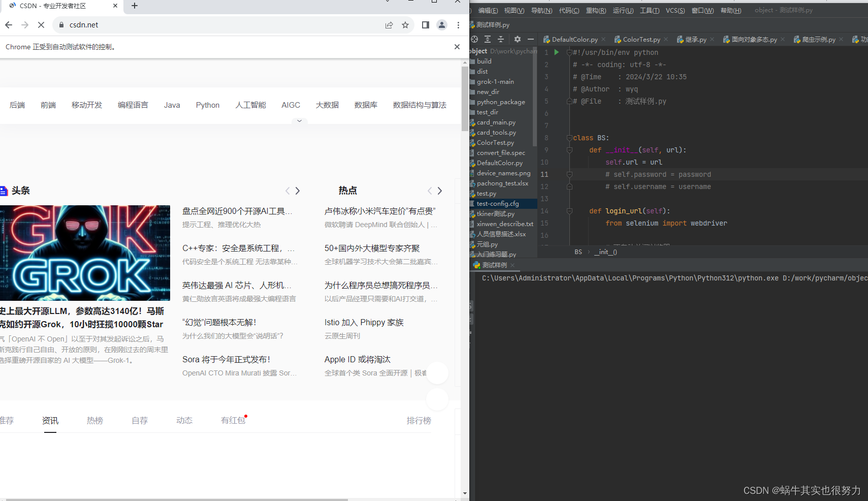The image size is (868, 501).
Task: Open the Chrome profile avatar
Action: pyautogui.click(x=441, y=24)
